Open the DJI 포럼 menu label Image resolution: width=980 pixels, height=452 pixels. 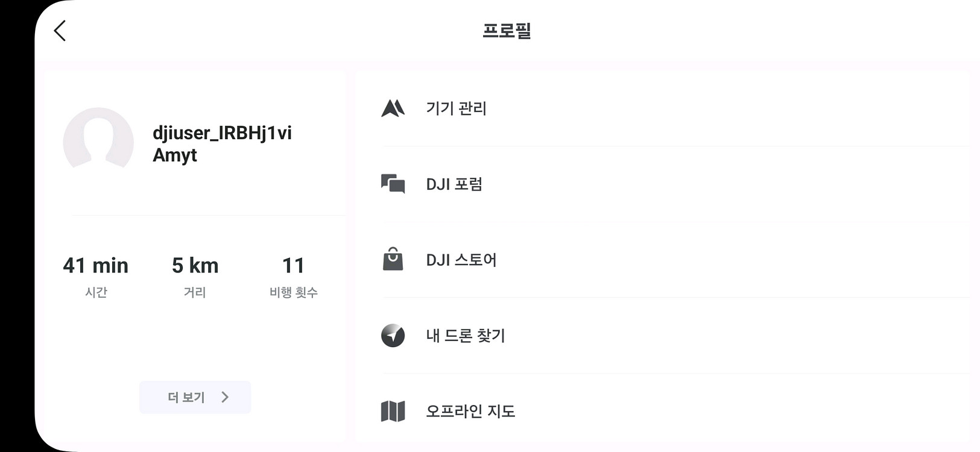454,184
